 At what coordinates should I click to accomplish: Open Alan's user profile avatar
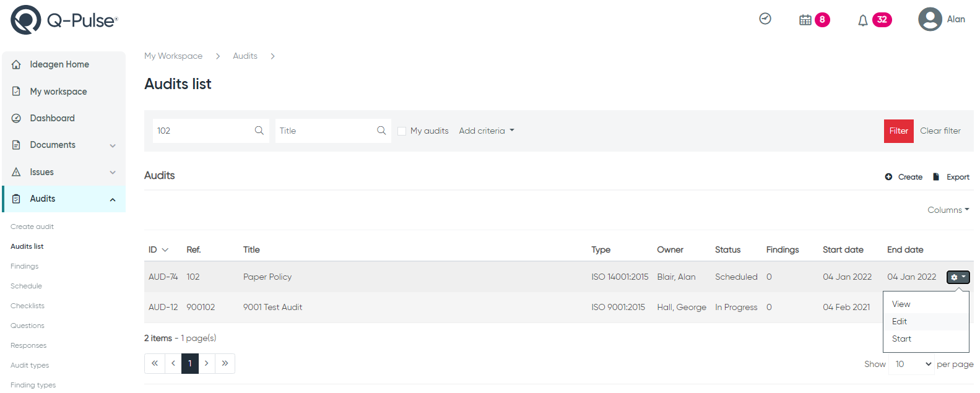[930, 19]
